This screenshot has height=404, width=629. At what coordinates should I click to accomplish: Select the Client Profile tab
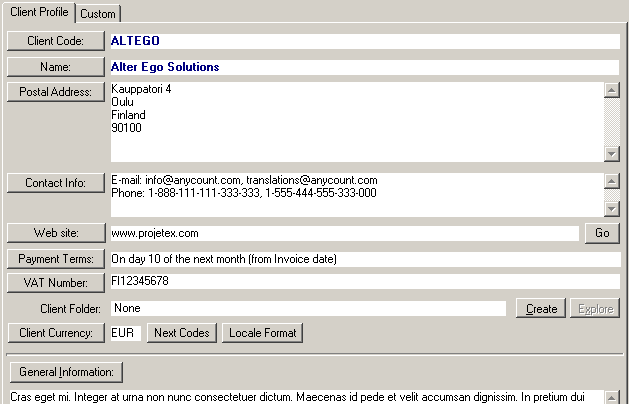[x=38, y=12]
